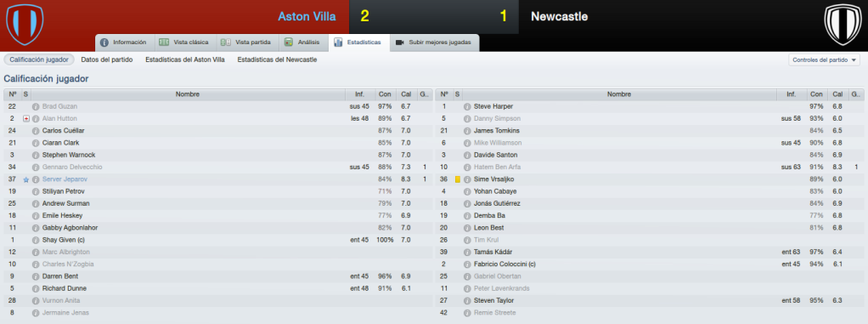Click the Aston Villa club crest
Viewport: 868px width, 324px height.
pos(25,25)
